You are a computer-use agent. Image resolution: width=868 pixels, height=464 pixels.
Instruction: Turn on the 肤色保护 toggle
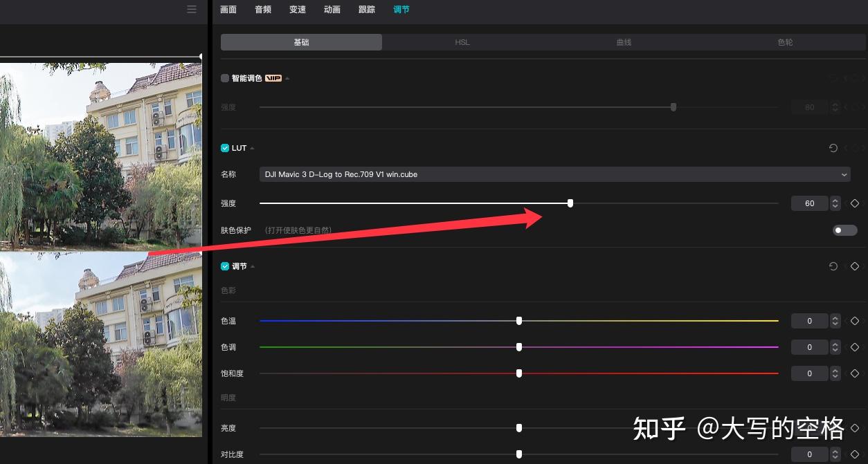844,230
